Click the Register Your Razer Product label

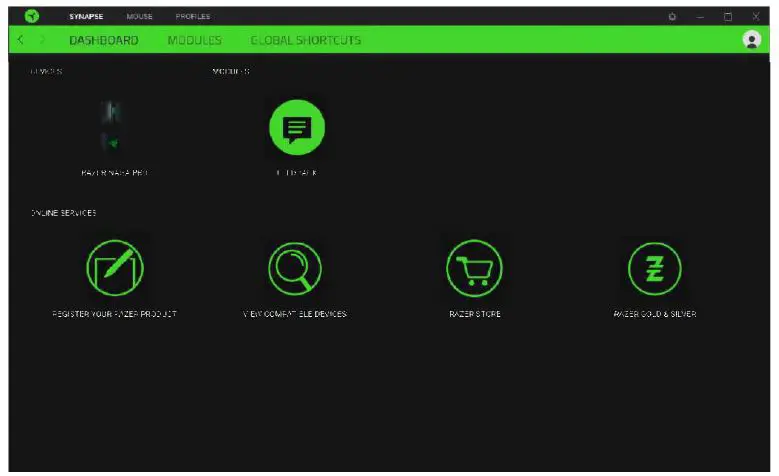114,314
